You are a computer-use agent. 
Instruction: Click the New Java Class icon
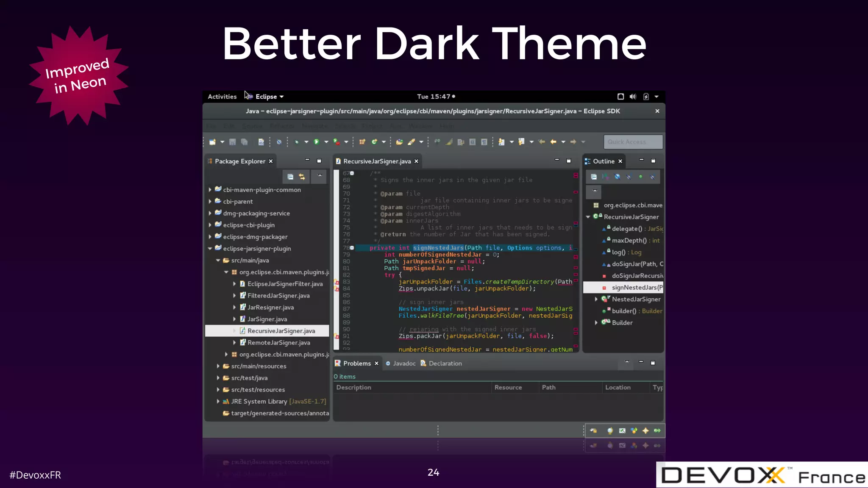(x=374, y=142)
